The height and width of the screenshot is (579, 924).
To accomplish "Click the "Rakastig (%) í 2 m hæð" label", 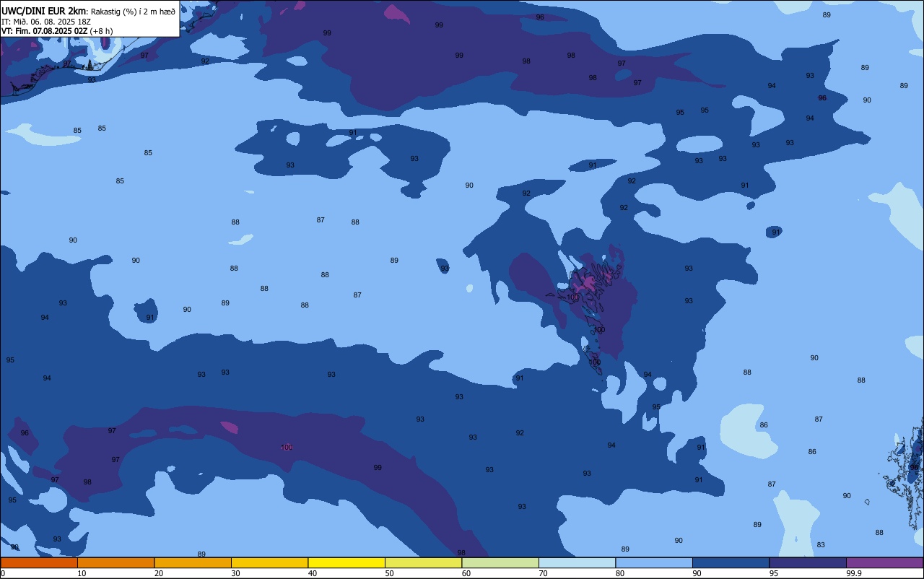I will [133, 12].
